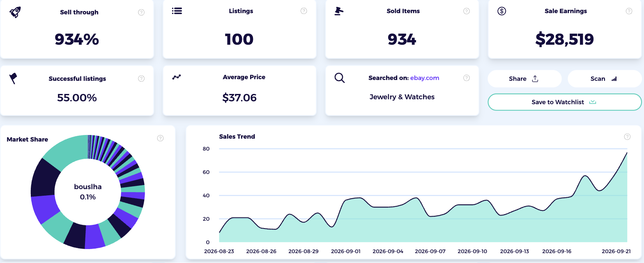Click the bouslha label in donut center

(x=88, y=187)
